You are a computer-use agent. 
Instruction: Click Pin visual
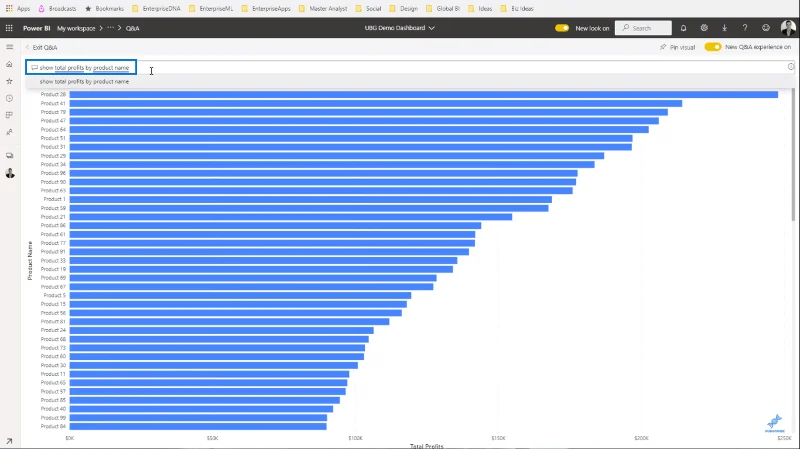click(x=677, y=47)
